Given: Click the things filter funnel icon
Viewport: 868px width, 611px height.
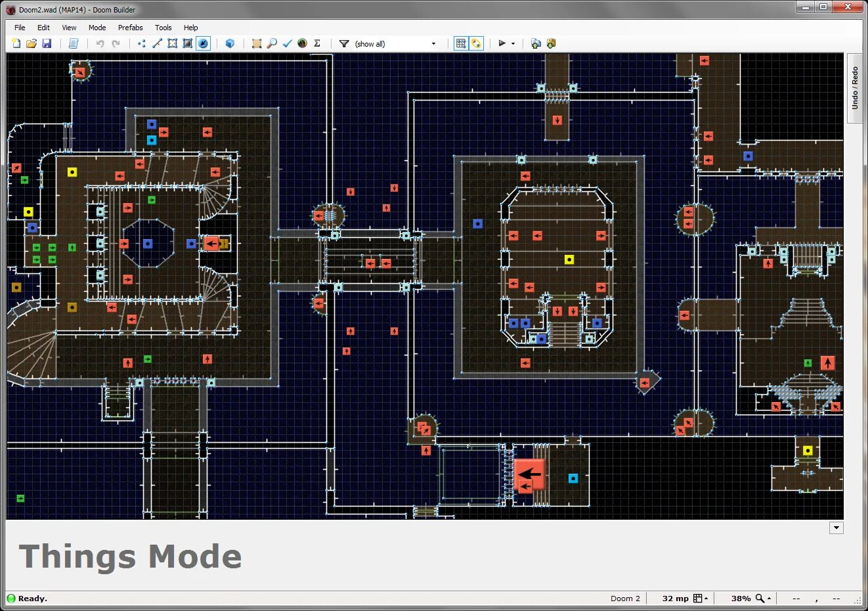Looking at the screenshot, I should (344, 43).
